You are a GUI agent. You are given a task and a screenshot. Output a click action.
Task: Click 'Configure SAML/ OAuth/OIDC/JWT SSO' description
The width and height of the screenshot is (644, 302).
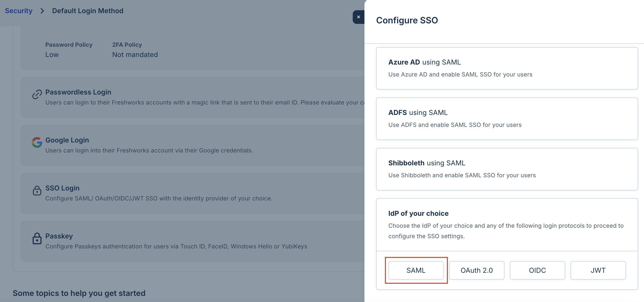click(x=159, y=198)
